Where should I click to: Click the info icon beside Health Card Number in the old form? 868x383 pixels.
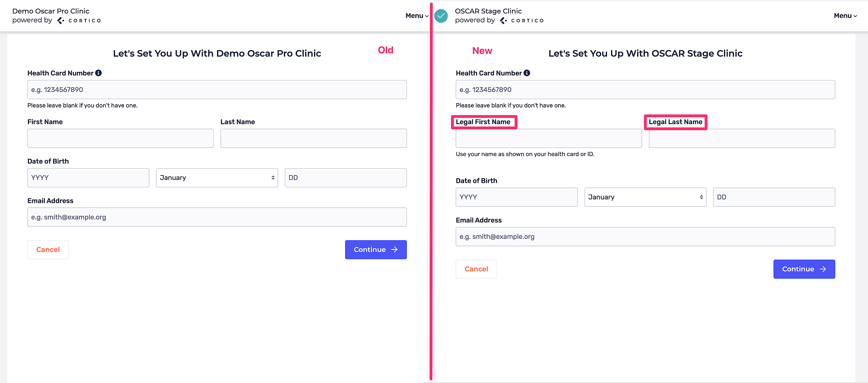click(x=98, y=73)
